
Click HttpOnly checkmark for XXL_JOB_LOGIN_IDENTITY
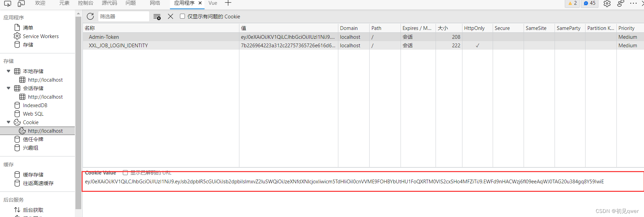pos(477,45)
